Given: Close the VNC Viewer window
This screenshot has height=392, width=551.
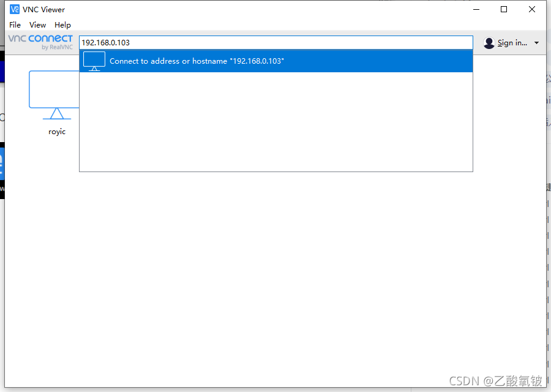Looking at the screenshot, I should point(532,9).
